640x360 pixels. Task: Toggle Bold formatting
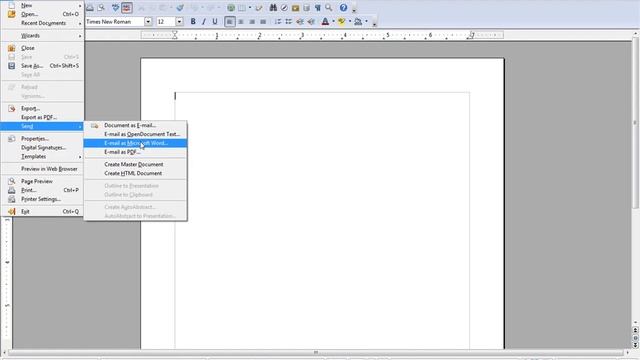click(193, 22)
